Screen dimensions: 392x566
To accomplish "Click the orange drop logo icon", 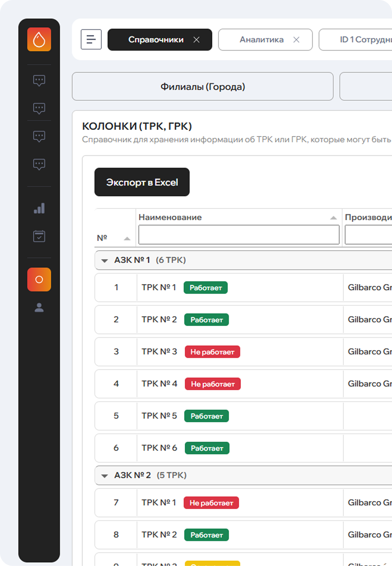I will pyautogui.click(x=39, y=39).
